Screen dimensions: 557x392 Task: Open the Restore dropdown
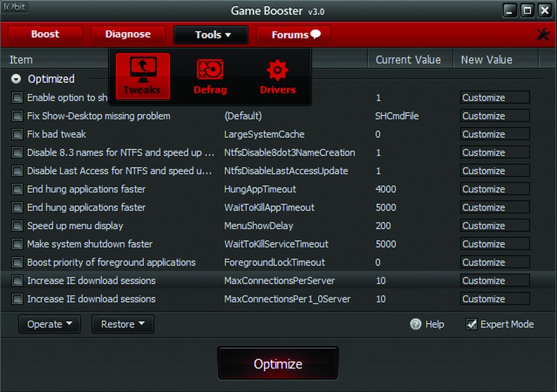[x=123, y=324]
